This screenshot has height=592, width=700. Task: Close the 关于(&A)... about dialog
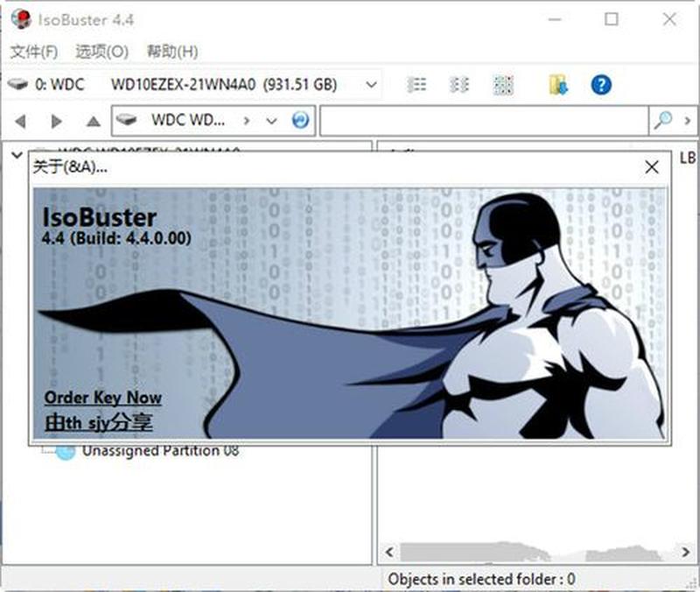coord(652,167)
